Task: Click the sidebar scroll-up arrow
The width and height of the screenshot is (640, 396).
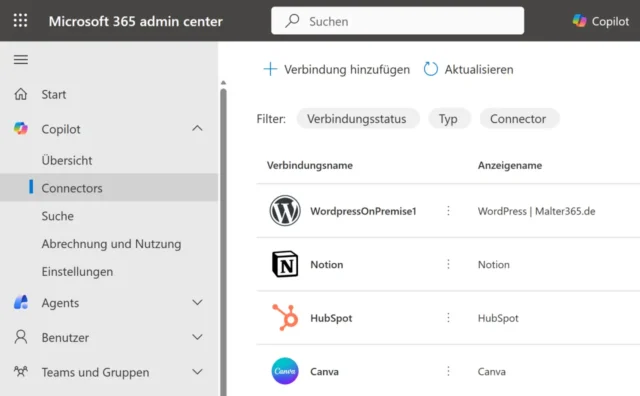Action: coord(223,83)
